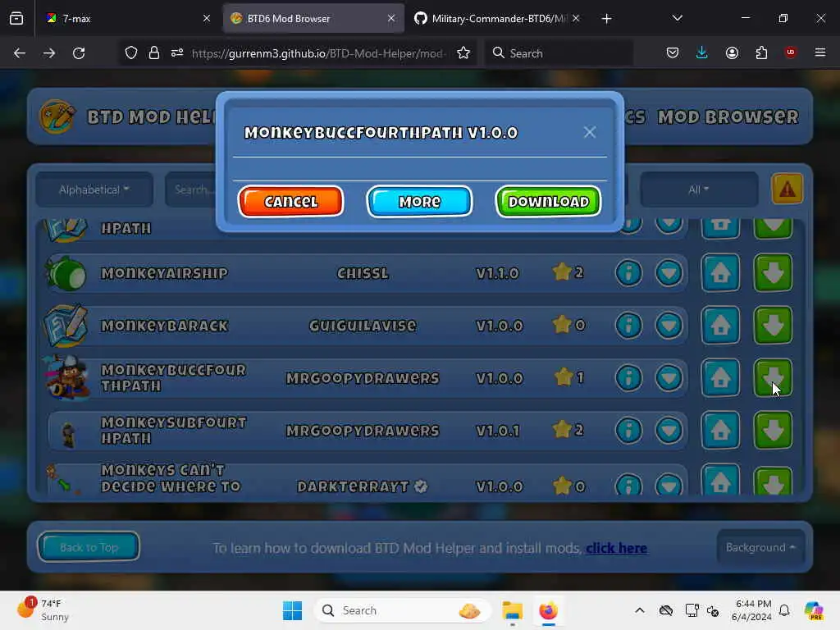Viewport: 840px width, 630px height.
Task: Click the Back to Top button
Action: coord(89,547)
